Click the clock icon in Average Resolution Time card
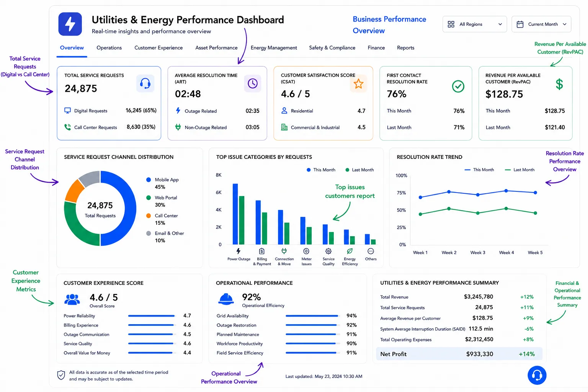The height and width of the screenshot is (392, 588). (x=253, y=83)
